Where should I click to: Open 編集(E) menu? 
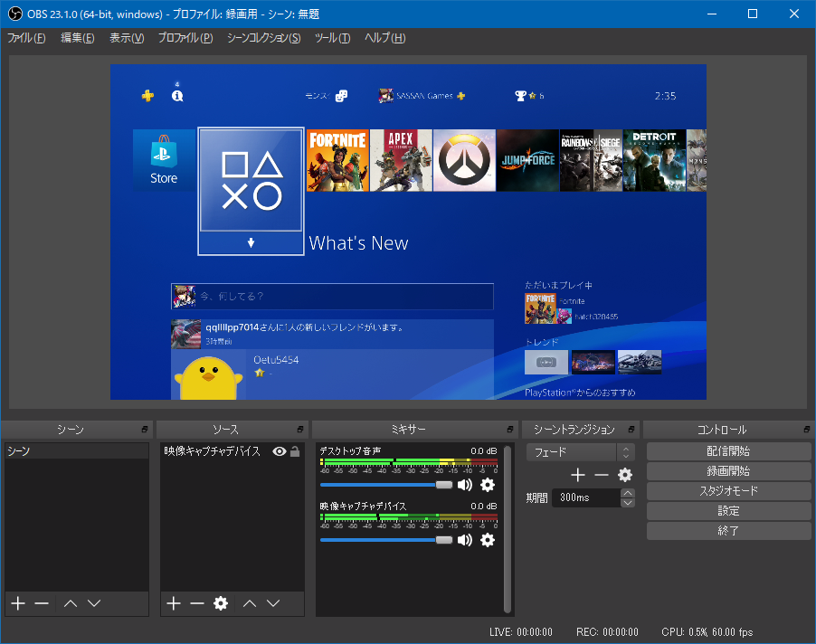(x=78, y=38)
